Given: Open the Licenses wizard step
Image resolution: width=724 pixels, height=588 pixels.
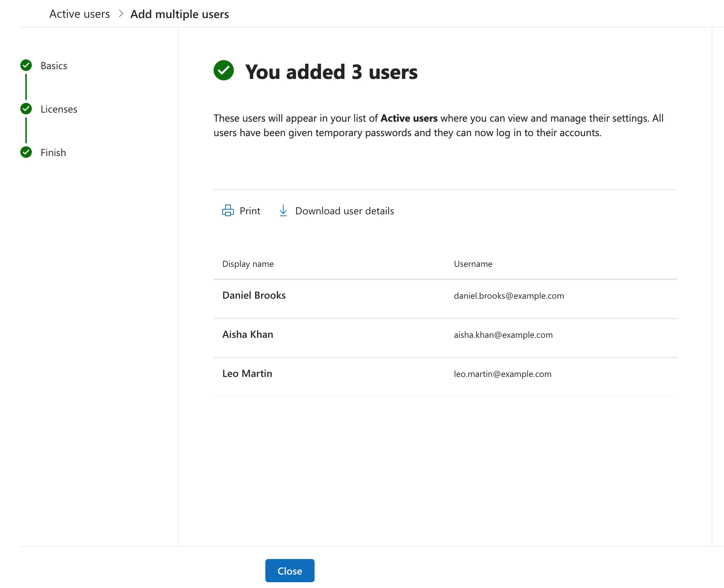Looking at the screenshot, I should coord(59,109).
